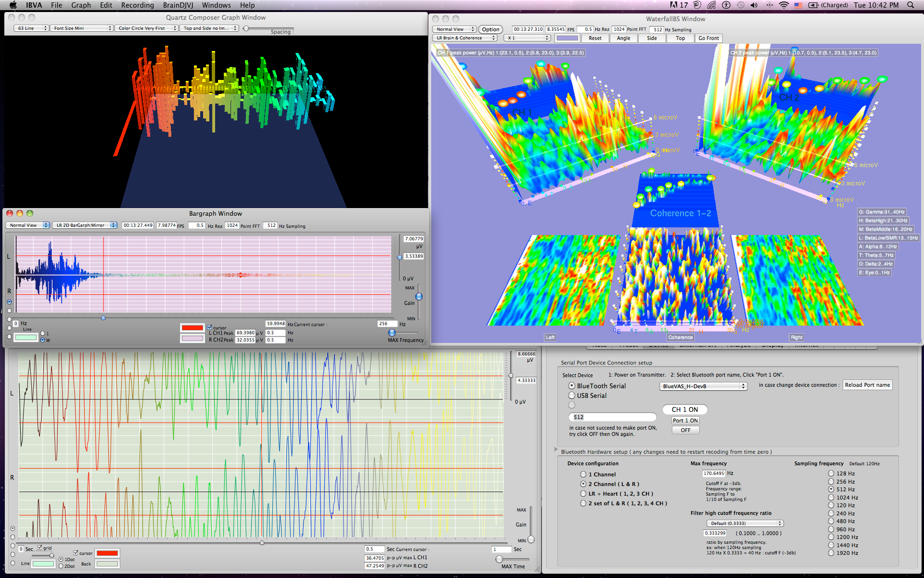
Task: Open the BrainDJVJ menu
Action: 178,5
